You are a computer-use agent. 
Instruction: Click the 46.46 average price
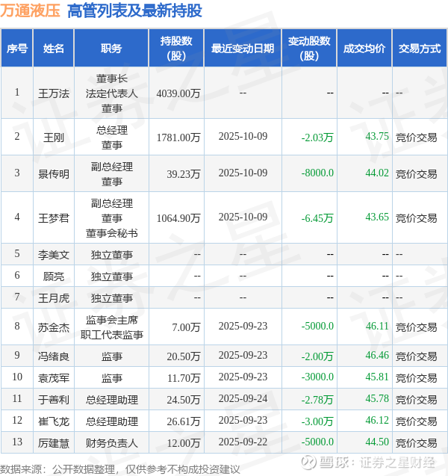point(377,355)
